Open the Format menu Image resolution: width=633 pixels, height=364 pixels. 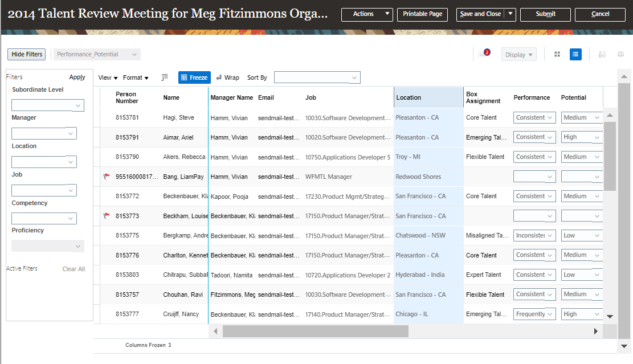pos(136,77)
